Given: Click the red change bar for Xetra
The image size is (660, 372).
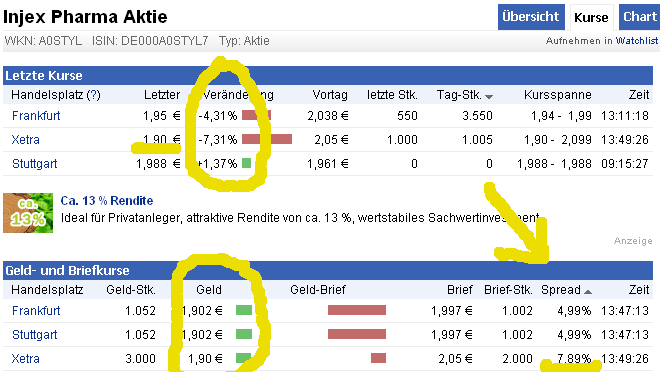Looking at the screenshot, I should tap(267, 139).
